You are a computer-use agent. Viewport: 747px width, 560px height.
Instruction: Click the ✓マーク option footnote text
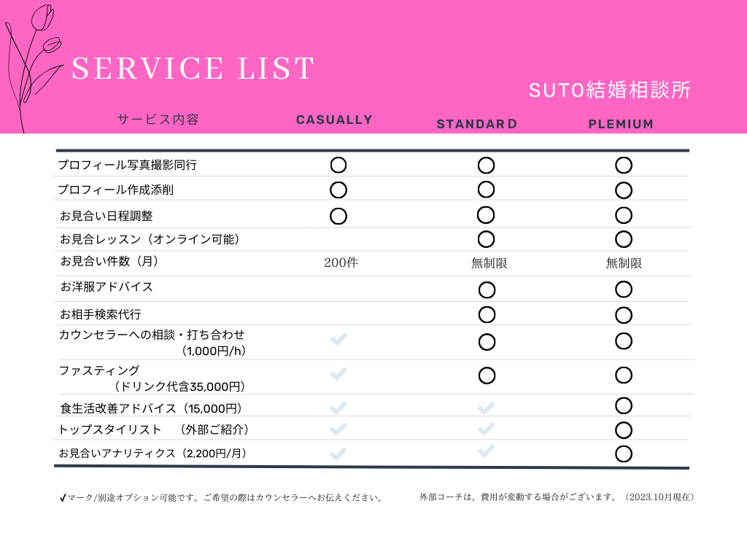222,497
